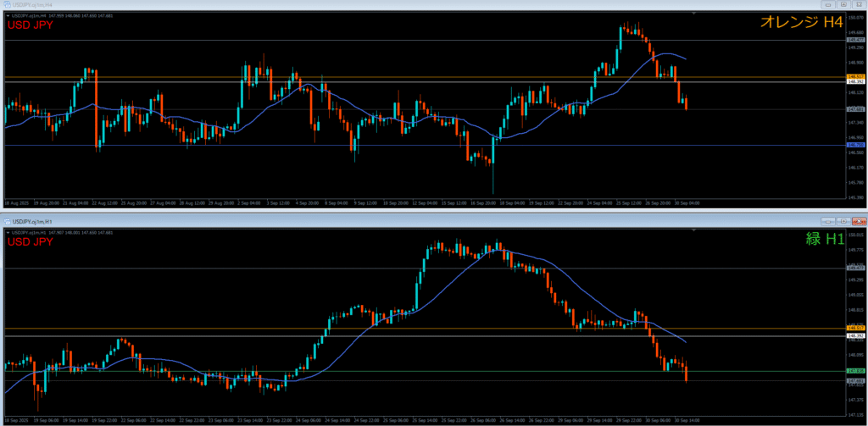Click the H4 chart window title icon
The height and width of the screenshot is (426, 868).
click(x=8, y=5)
